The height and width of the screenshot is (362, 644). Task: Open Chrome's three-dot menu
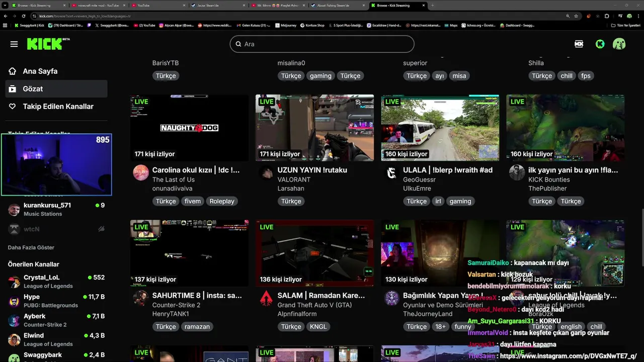pyautogui.click(x=638, y=16)
